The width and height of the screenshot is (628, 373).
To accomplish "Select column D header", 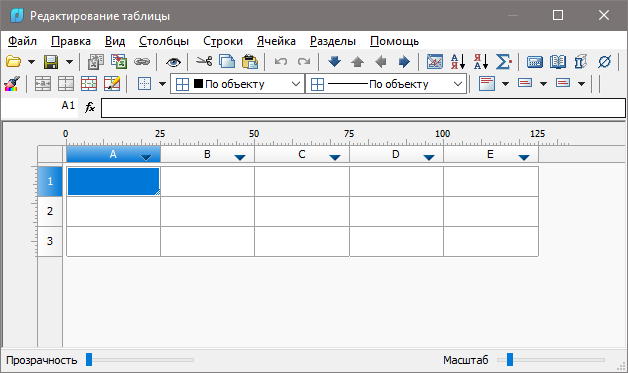I will [x=396, y=154].
